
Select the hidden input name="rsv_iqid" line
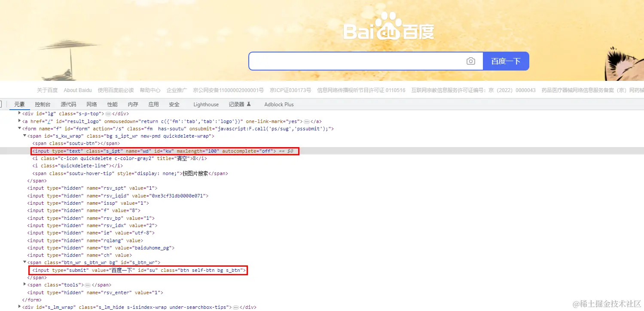[118, 196]
